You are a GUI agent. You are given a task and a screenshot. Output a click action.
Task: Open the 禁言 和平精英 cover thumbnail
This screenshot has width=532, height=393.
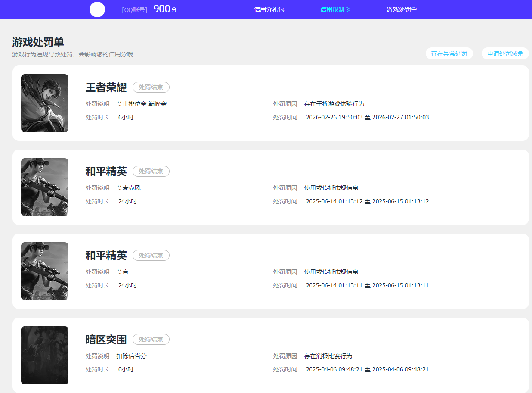(45, 271)
